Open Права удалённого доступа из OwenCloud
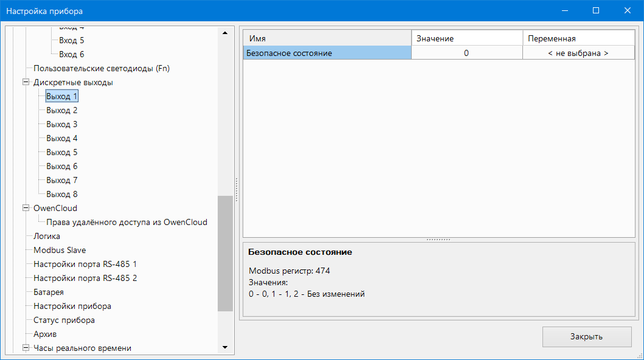644x360 pixels. 126,222
